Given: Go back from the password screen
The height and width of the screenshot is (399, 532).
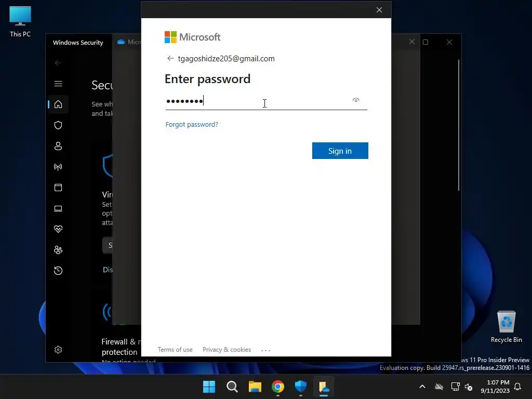Looking at the screenshot, I should (x=170, y=58).
